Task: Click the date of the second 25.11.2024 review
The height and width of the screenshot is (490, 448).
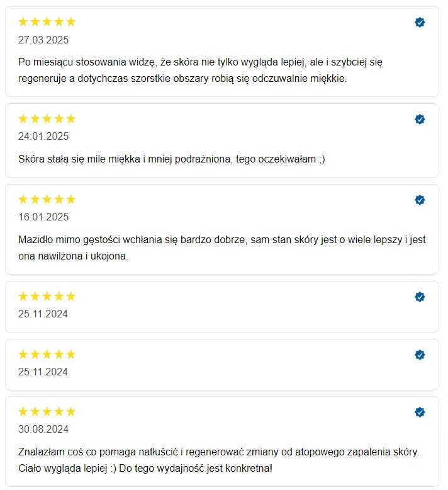Action: click(43, 372)
